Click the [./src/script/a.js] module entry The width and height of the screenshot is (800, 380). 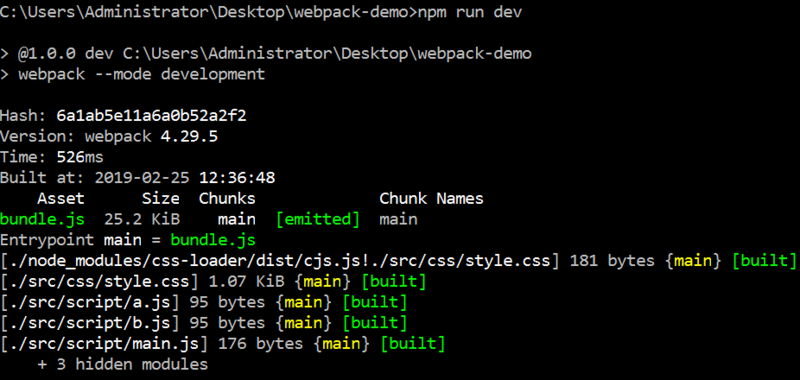(90, 302)
